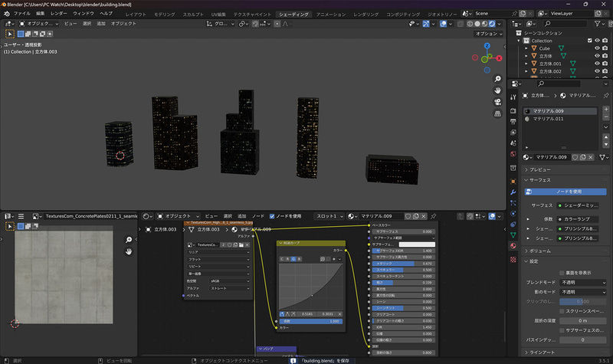Open the ブレンドモード dropdown
The image size is (613, 364).
coord(583,282)
